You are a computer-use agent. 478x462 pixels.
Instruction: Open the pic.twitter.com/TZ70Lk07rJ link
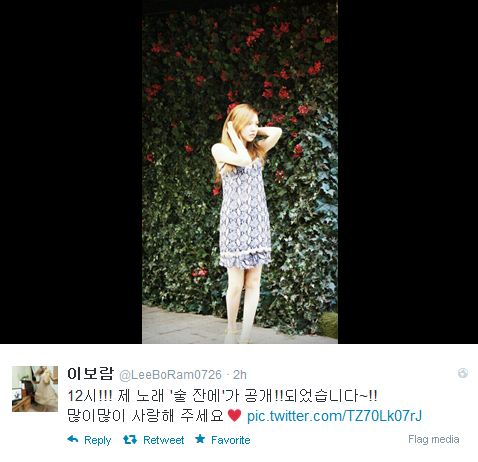334,416
